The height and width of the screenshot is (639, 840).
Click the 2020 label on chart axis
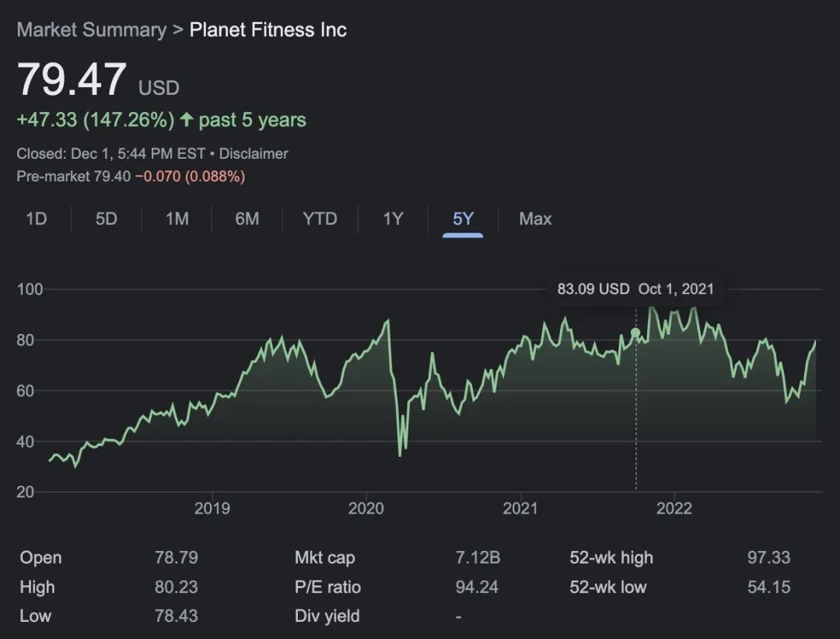pos(366,509)
